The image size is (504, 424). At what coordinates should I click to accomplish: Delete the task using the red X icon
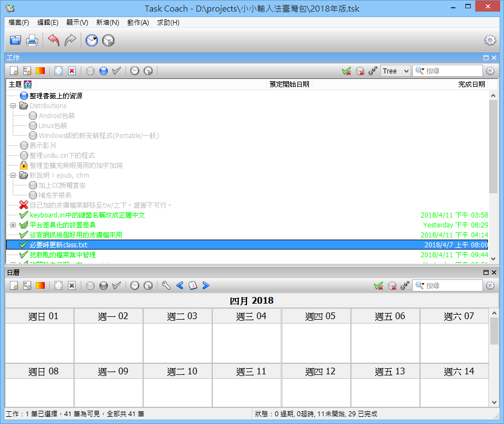click(x=72, y=71)
